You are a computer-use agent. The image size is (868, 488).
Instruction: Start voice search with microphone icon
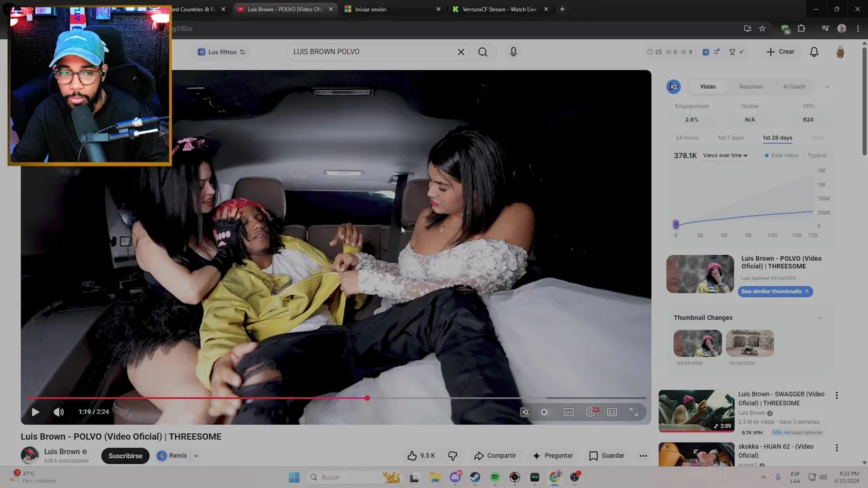(513, 52)
